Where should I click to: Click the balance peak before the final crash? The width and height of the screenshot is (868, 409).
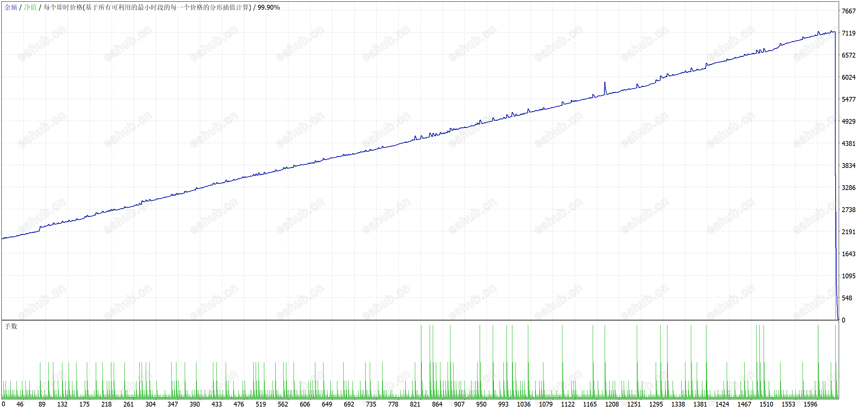(831, 32)
